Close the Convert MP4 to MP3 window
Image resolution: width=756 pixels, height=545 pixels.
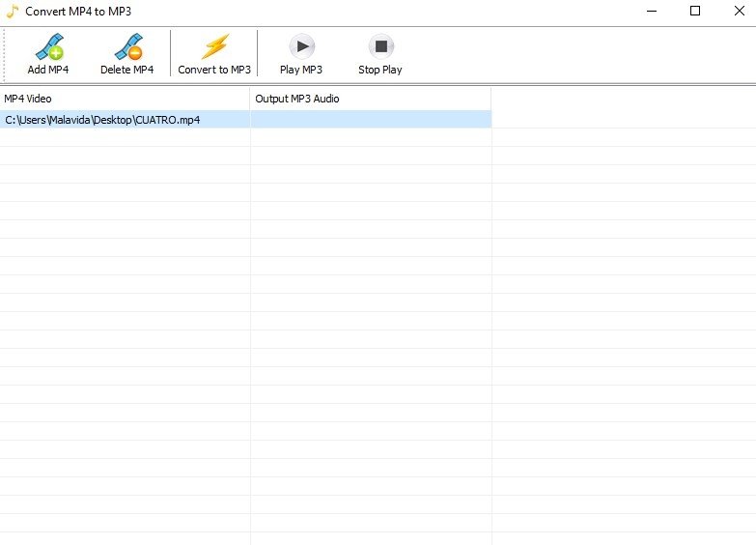pos(739,12)
